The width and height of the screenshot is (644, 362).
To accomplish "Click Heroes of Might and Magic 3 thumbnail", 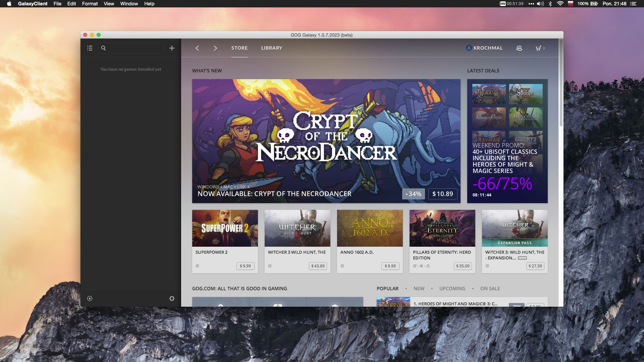I will pos(393,302).
